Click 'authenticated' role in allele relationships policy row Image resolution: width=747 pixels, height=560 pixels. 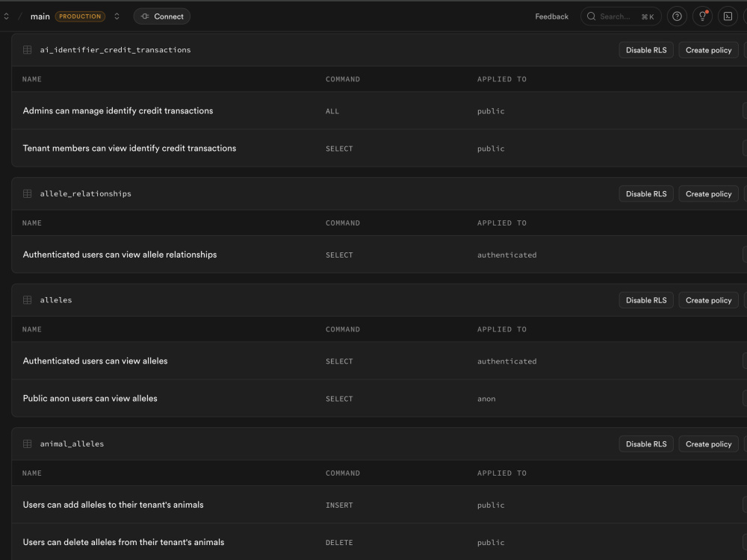(507, 255)
